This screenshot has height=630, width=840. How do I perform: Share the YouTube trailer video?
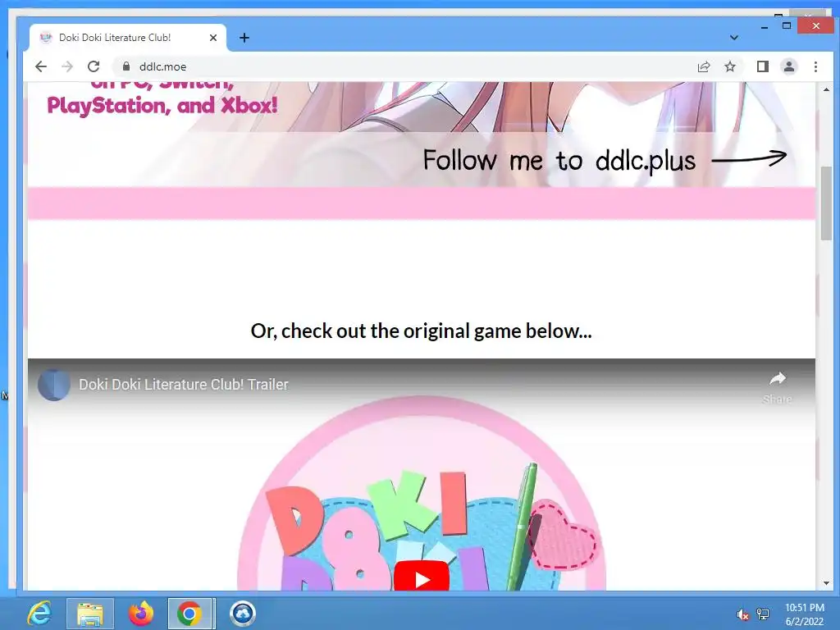tap(778, 387)
